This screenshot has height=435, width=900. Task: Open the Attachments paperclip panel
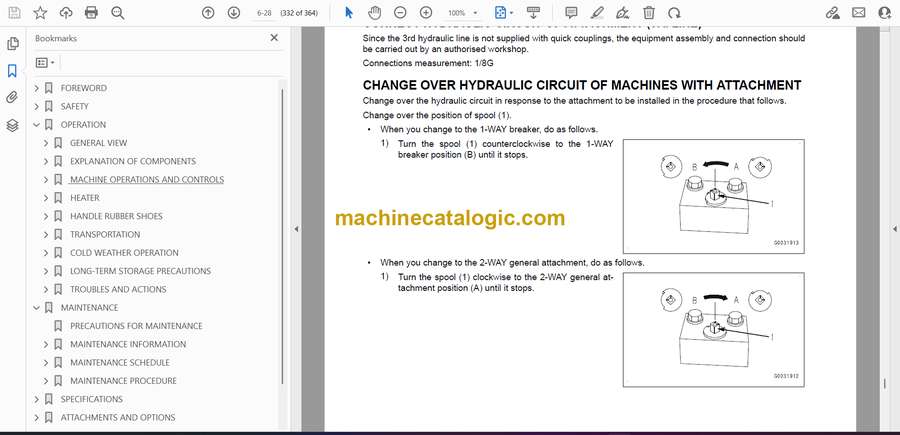click(x=13, y=98)
